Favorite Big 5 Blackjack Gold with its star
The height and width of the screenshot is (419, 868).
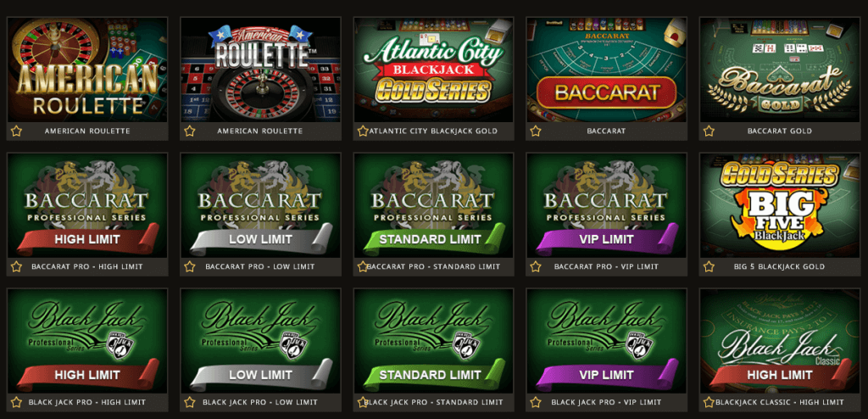709,266
